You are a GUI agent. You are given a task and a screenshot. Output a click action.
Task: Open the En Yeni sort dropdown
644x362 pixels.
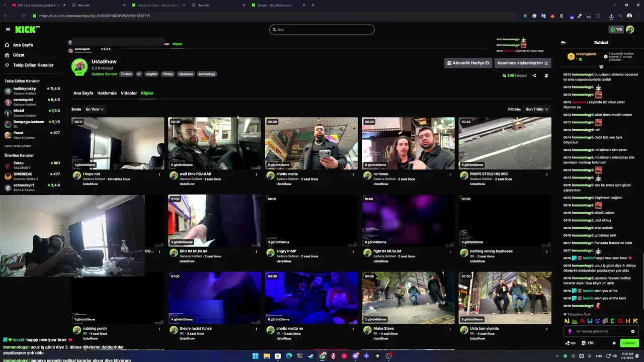(95, 109)
